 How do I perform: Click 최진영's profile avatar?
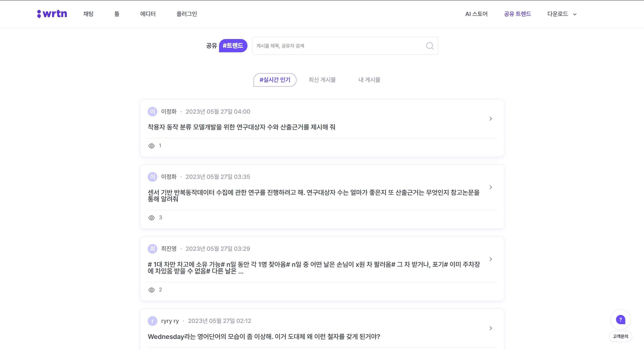pyautogui.click(x=152, y=249)
